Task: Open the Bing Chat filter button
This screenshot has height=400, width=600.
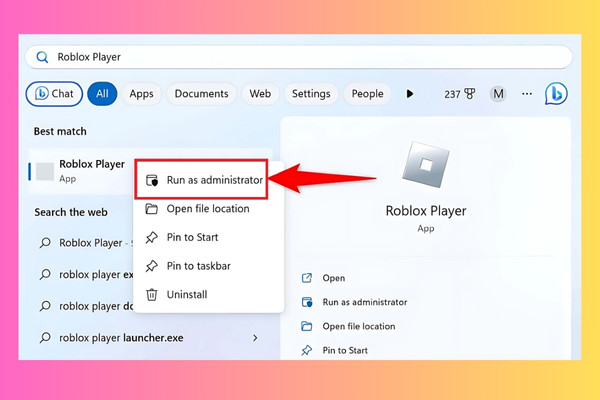Action: click(54, 94)
